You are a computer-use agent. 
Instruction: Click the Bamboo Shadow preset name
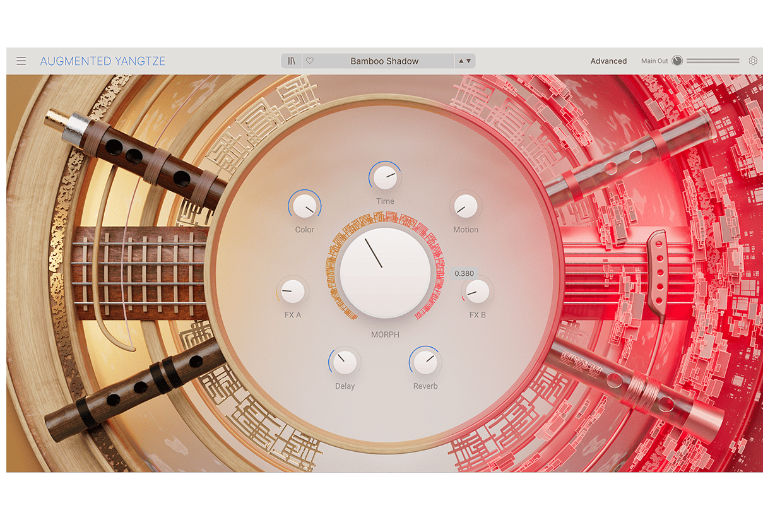pos(384,61)
